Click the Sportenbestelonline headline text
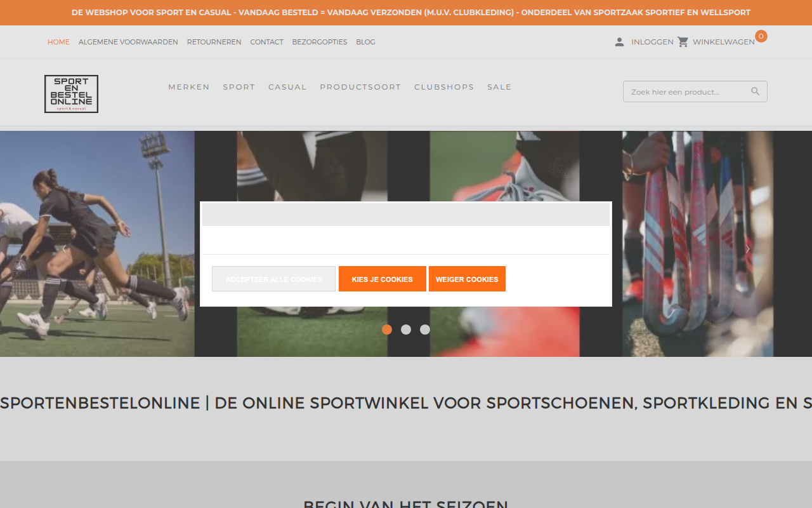The height and width of the screenshot is (508, 812). point(406,403)
